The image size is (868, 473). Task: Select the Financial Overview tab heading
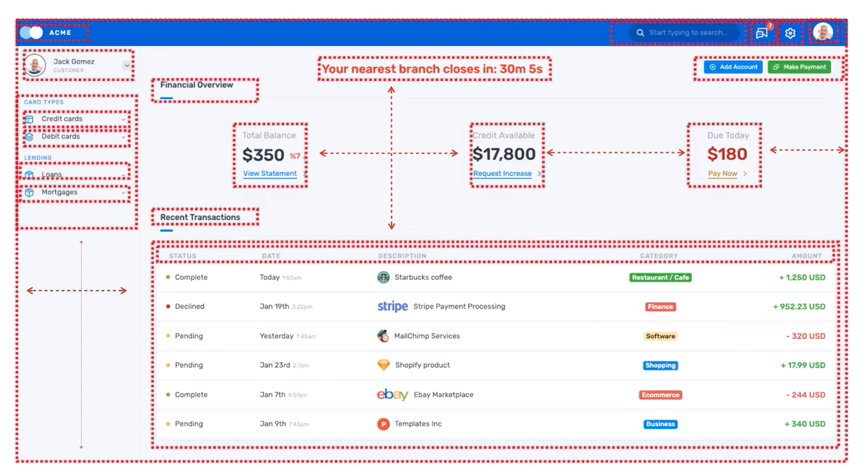[x=196, y=85]
